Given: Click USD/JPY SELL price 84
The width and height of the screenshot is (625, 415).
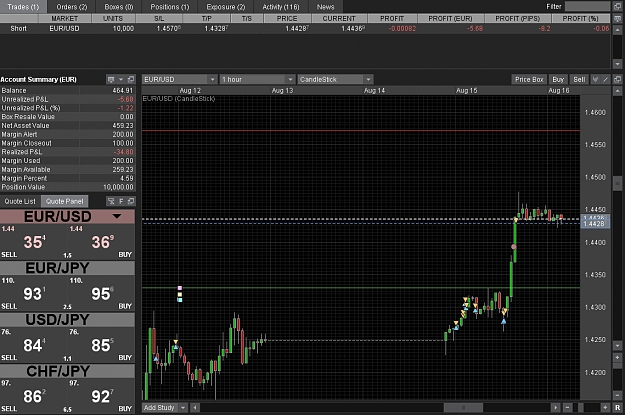Looking at the screenshot, I should [34, 345].
